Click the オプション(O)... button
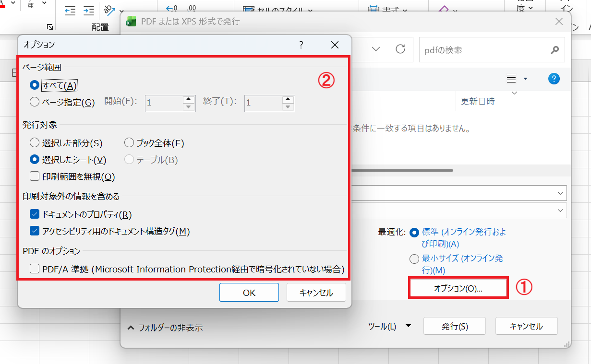The height and width of the screenshot is (364, 591). pos(458,288)
